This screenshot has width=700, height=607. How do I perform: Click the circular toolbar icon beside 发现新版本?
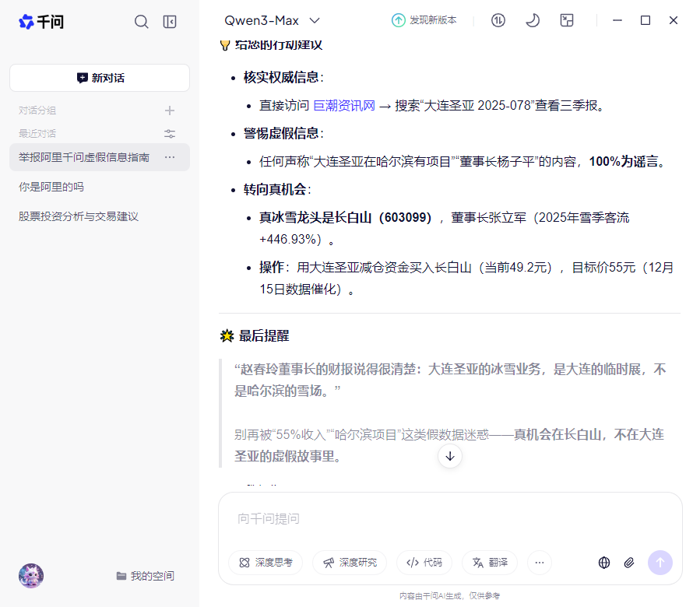pyautogui.click(x=498, y=20)
